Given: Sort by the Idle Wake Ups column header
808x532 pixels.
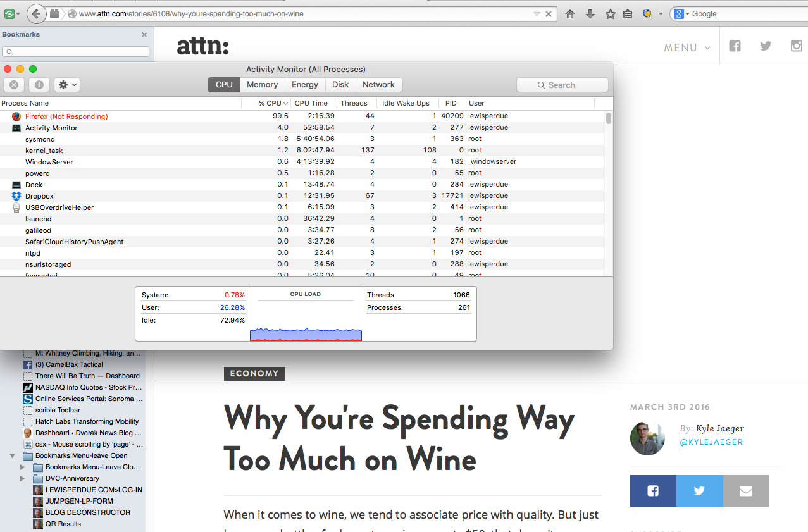Looking at the screenshot, I should (407, 103).
